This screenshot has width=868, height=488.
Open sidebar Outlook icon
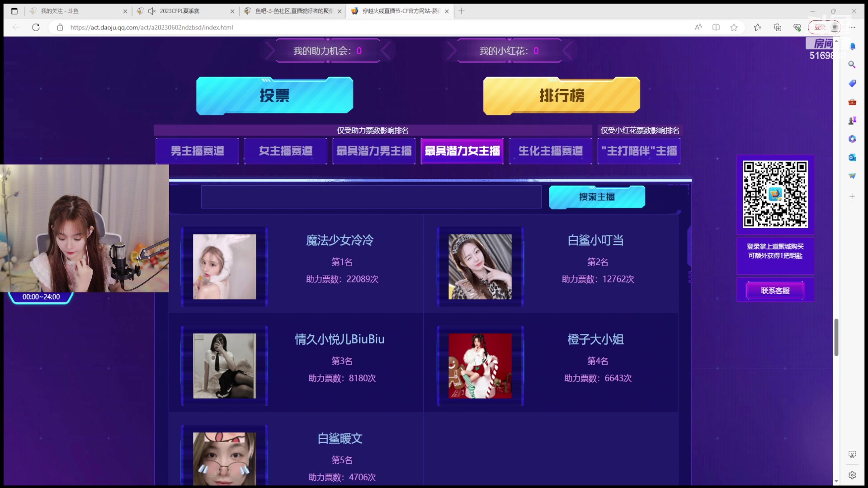(x=852, y=157)
